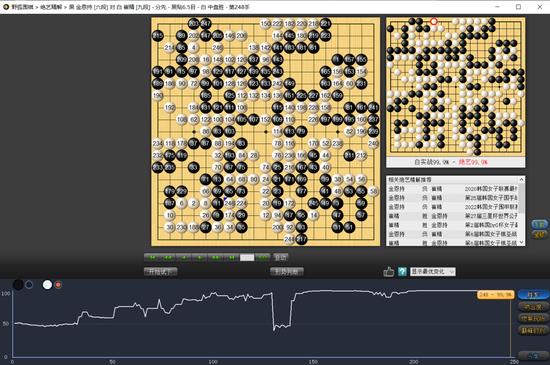Image resolution: width=550 pixels, height=365 pixels.
Task: Click the move number input box in playback bar
Action: tap(247, 258)
